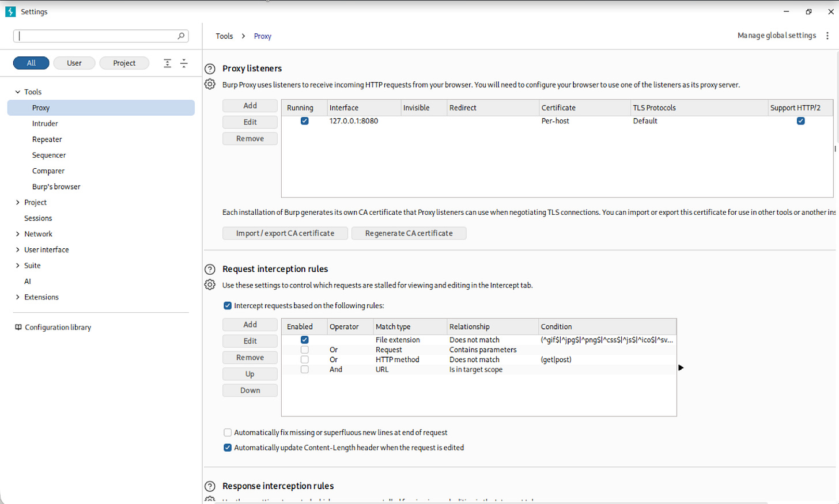Screen dimensions: 839x504
Task: Select the Project settings filter
Action: (124, 63)
